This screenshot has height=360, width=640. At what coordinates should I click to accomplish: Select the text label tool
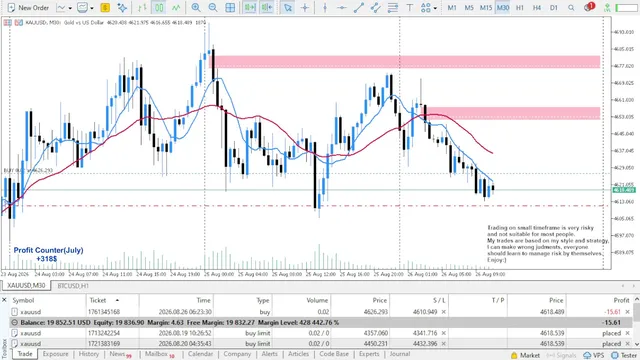tap(409, 8)
